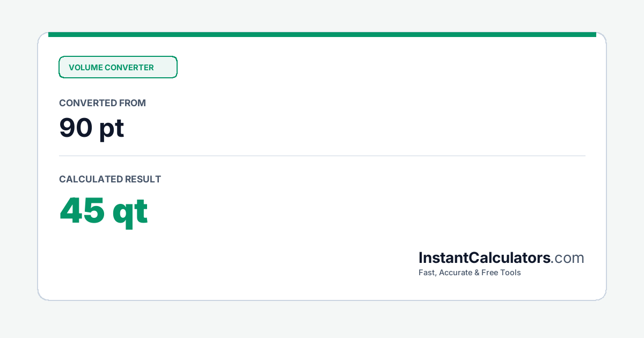The width and height of the screenshot is (644, 338).
Task: Click the word Converter in the badge
Action: click(129, 68)
